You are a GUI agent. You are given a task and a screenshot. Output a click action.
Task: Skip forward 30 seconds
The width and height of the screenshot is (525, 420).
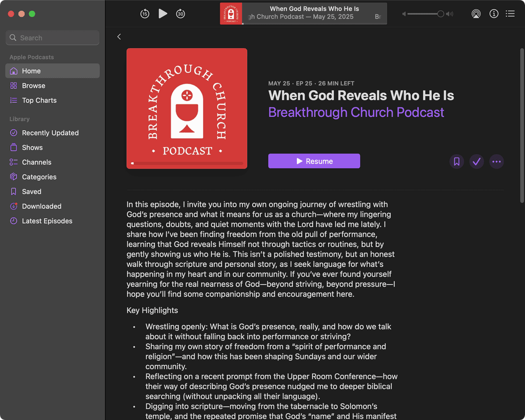click(180, 14)
